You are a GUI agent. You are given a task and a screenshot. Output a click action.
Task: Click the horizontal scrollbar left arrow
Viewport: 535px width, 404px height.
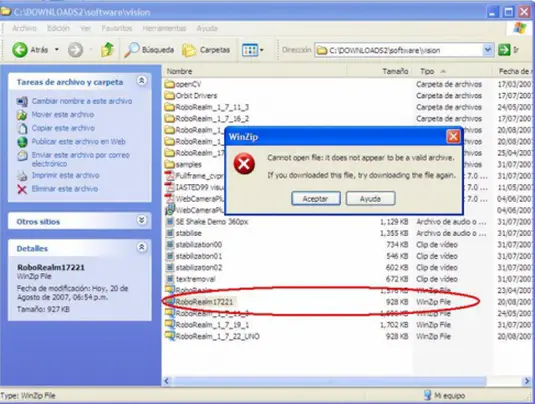167,381
